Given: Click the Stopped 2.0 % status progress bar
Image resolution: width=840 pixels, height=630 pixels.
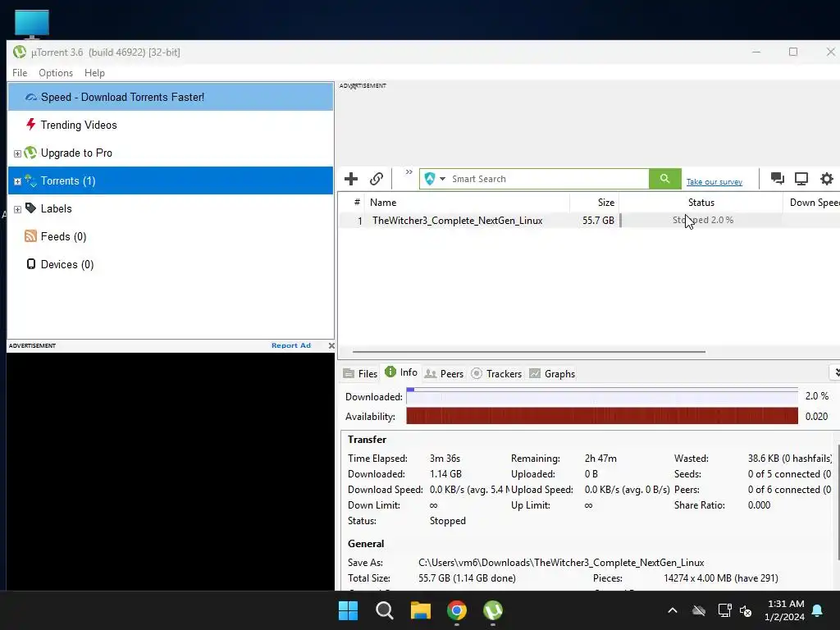Looking at the screenshot, I should [701, 220].
